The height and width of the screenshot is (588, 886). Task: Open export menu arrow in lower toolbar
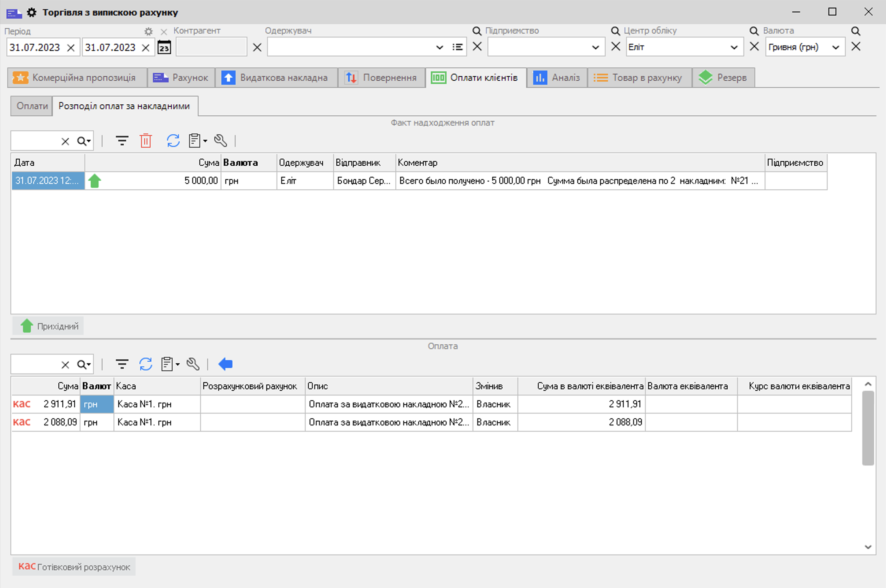(x=178, y=364)
